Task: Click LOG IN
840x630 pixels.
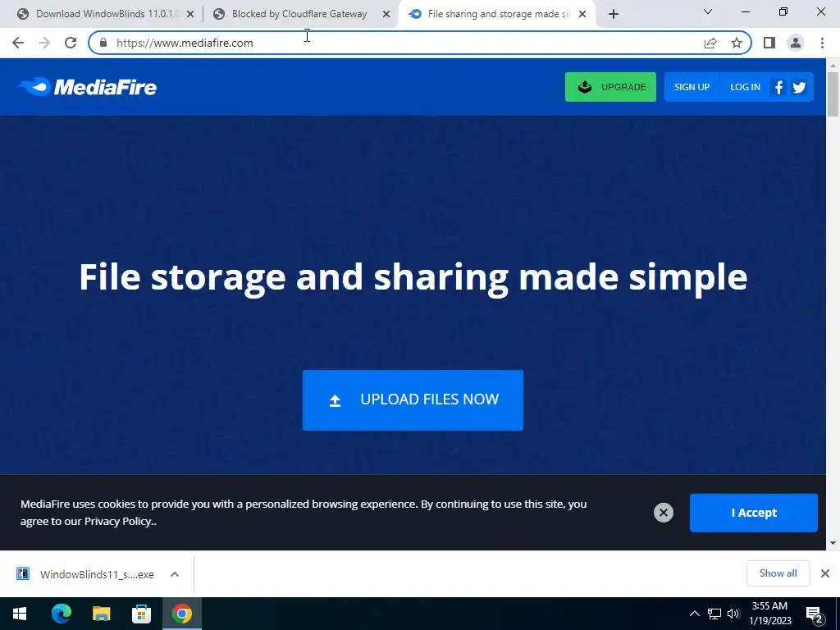Action: 745,87
